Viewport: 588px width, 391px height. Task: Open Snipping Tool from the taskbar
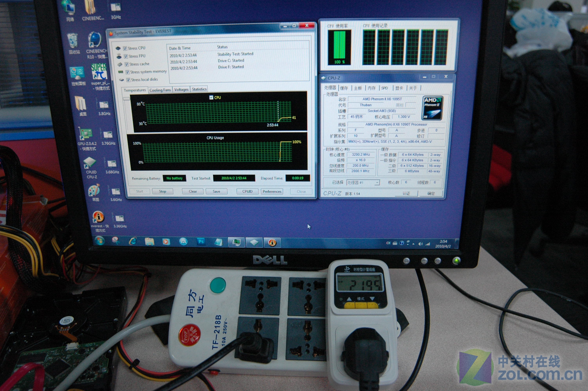(115, 241)
